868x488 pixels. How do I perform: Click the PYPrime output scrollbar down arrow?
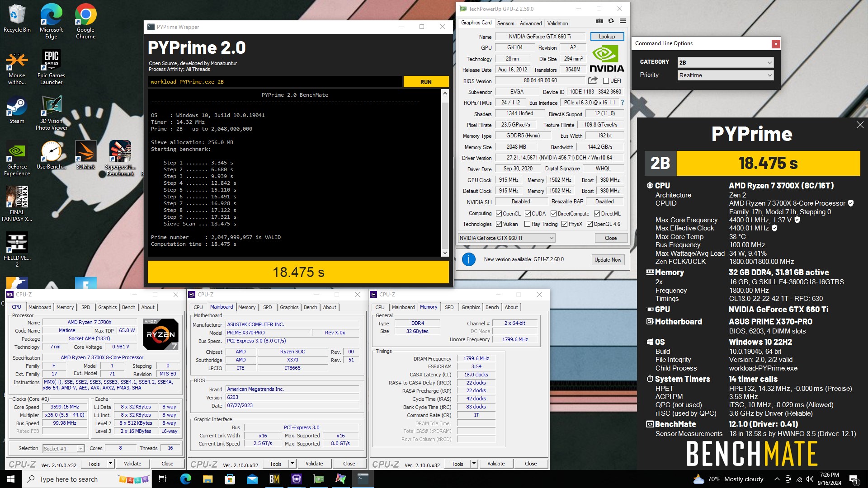point(445,253)
